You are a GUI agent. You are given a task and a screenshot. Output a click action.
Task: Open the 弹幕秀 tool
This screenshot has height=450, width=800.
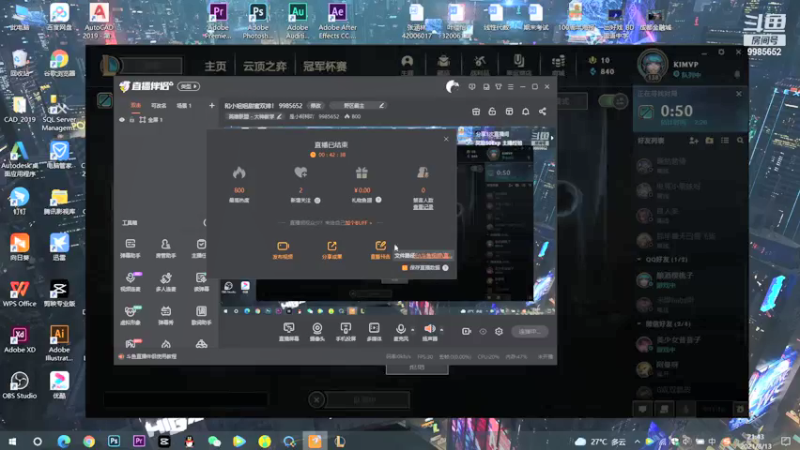coord(165,315)
